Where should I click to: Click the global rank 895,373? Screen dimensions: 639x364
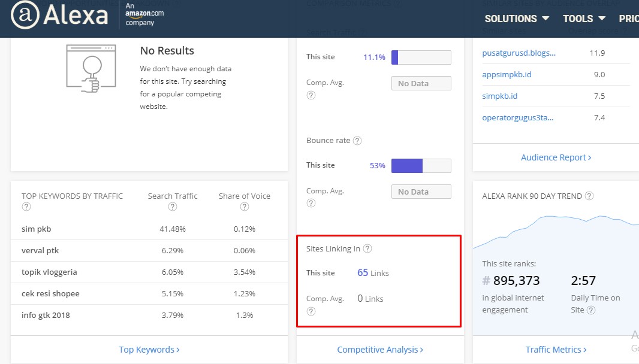(511, 281)
